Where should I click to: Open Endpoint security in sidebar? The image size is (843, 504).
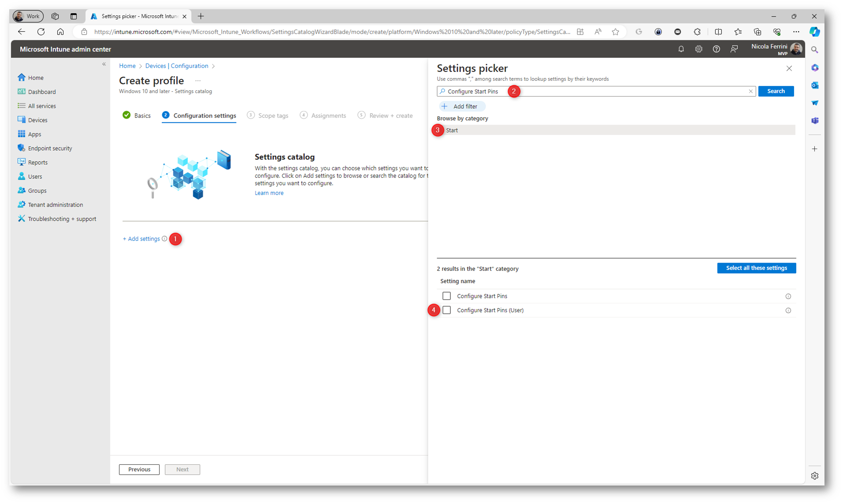pos(50,148)
